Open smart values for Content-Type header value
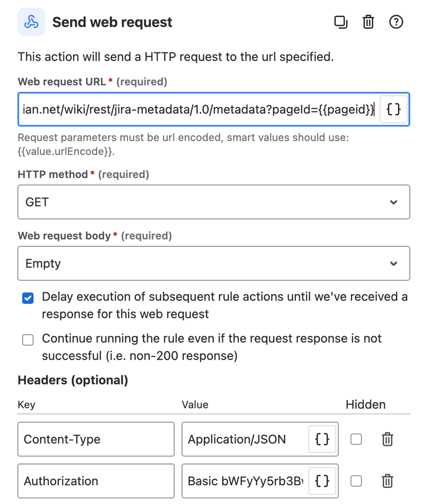 tap(322, 439)
